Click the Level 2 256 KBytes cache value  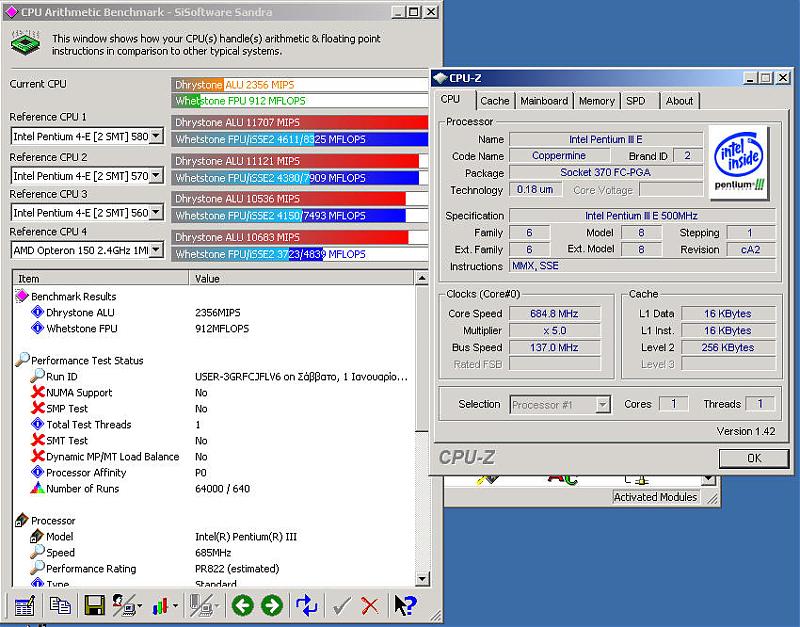[728, 347]
